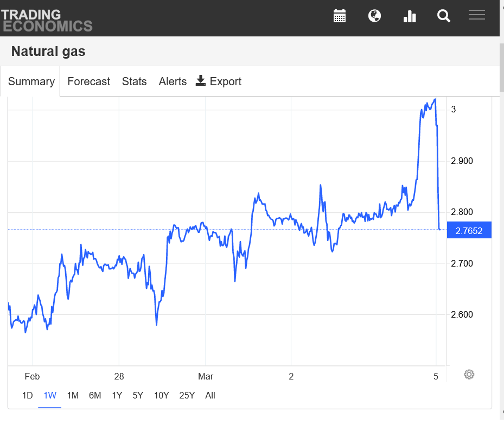The image size is (504, 424).
Task: Click the Trading Economics logo
Action: pyautogui.click(x=47, y=20)
